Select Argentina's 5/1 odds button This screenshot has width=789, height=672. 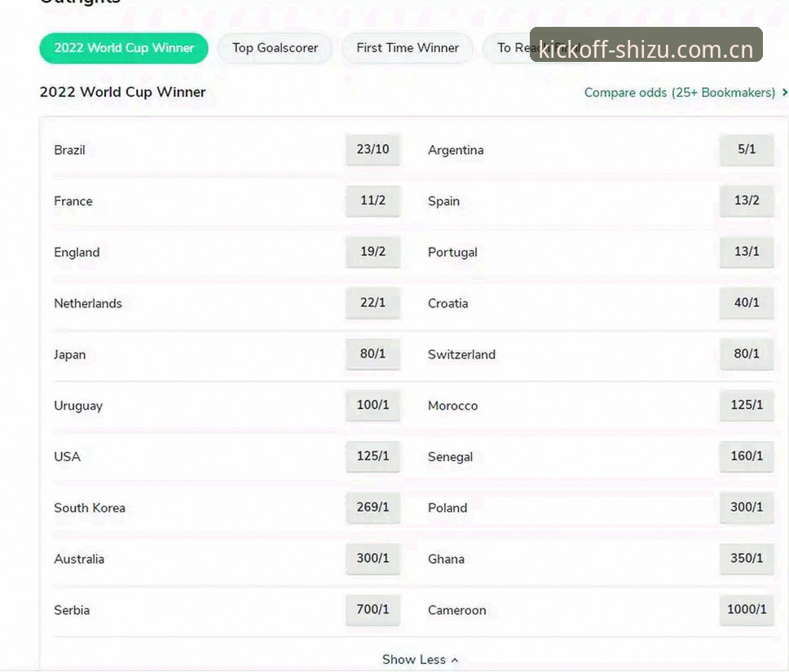747,149
